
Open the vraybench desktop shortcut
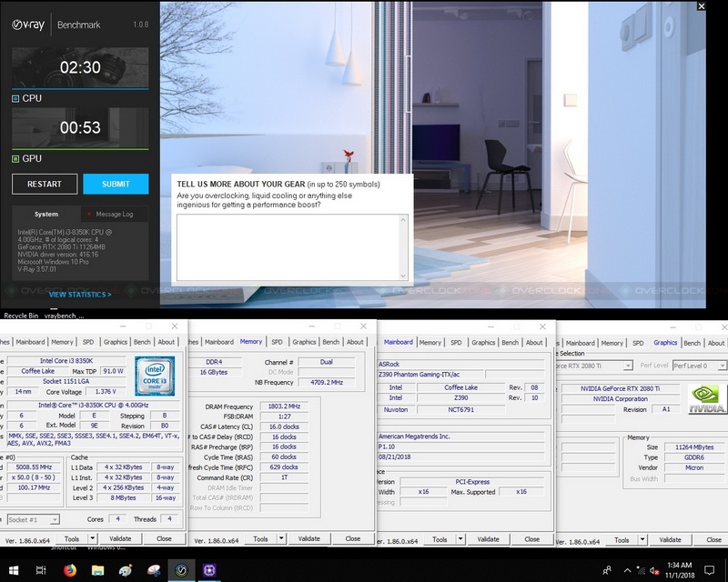click(64, 316)
